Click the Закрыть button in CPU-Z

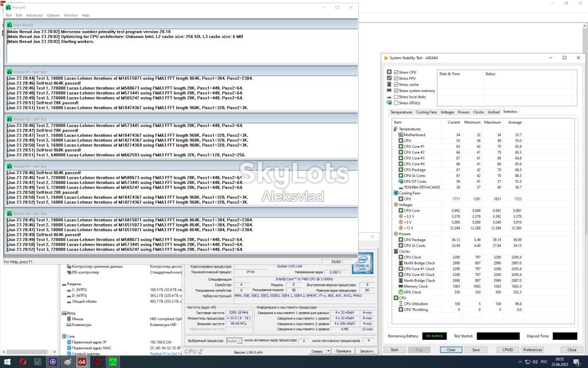(x=366, y=351)
